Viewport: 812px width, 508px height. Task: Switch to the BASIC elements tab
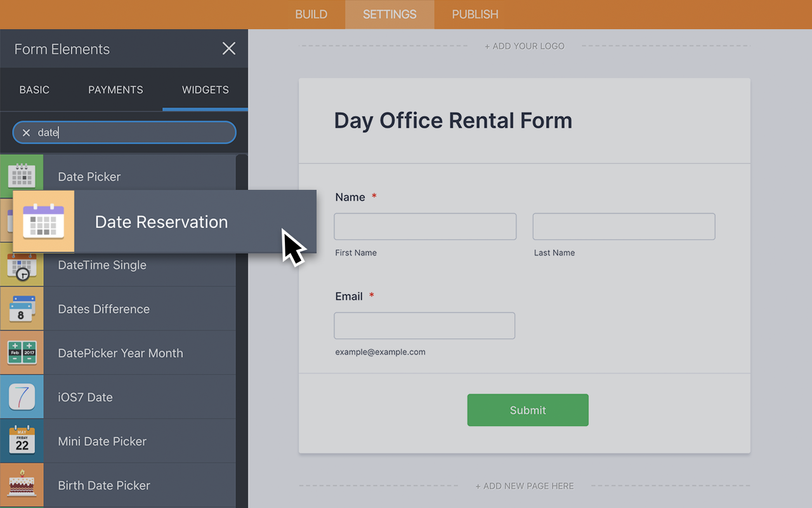coord(34,90)
